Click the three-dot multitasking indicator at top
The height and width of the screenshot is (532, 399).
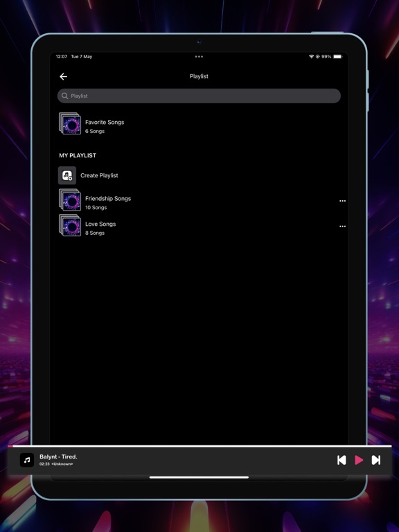199,57
